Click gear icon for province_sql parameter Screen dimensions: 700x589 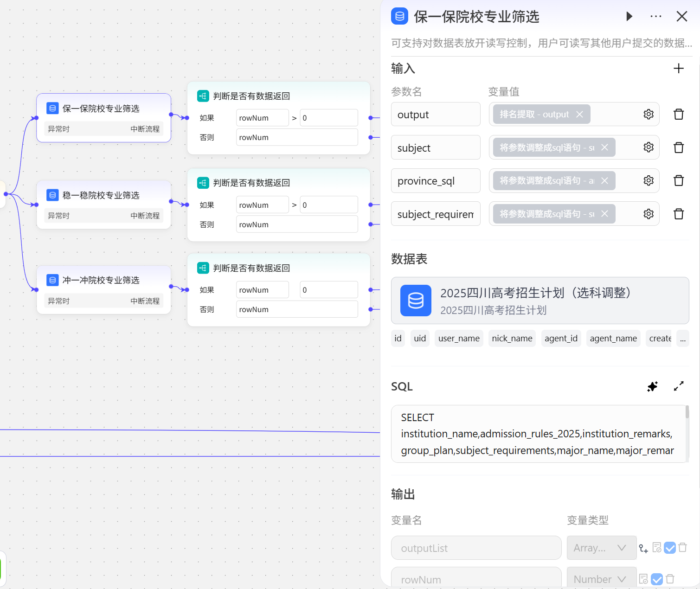pos(648,181)
